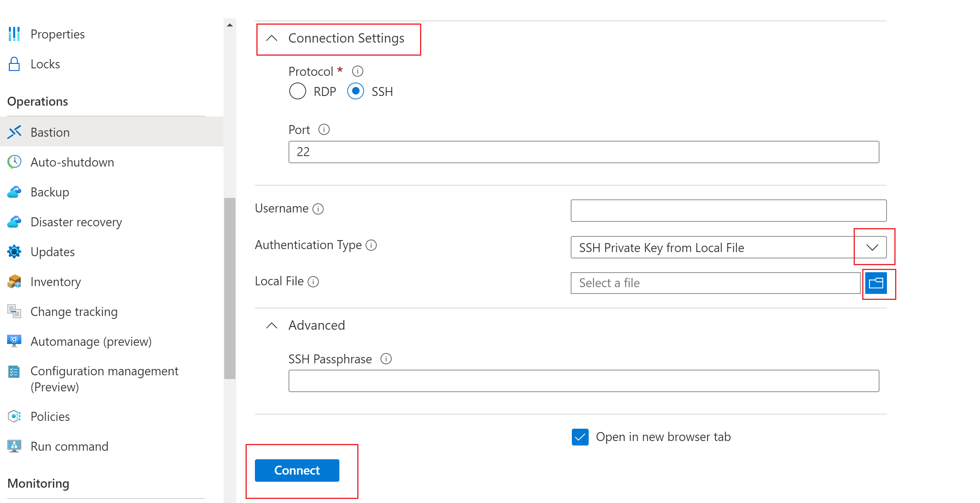Click the Connect button
The height and width of the screenshot is (503, 980).
pos(297,470)
